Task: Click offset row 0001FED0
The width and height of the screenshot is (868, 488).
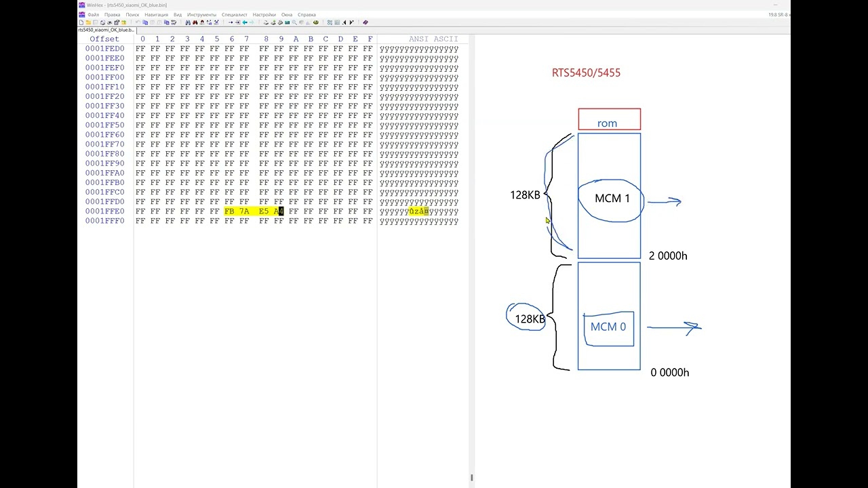Action: click(x=105, y=49)
